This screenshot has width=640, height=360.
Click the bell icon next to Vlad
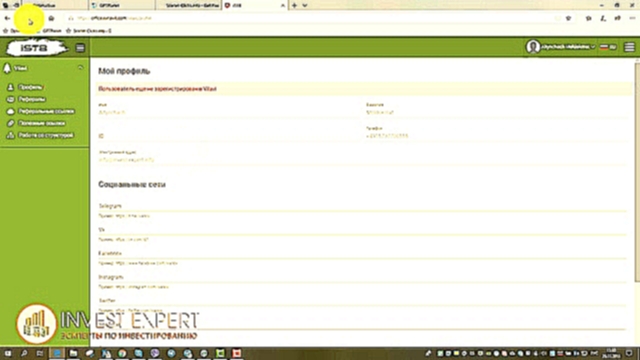pos(7,68)
